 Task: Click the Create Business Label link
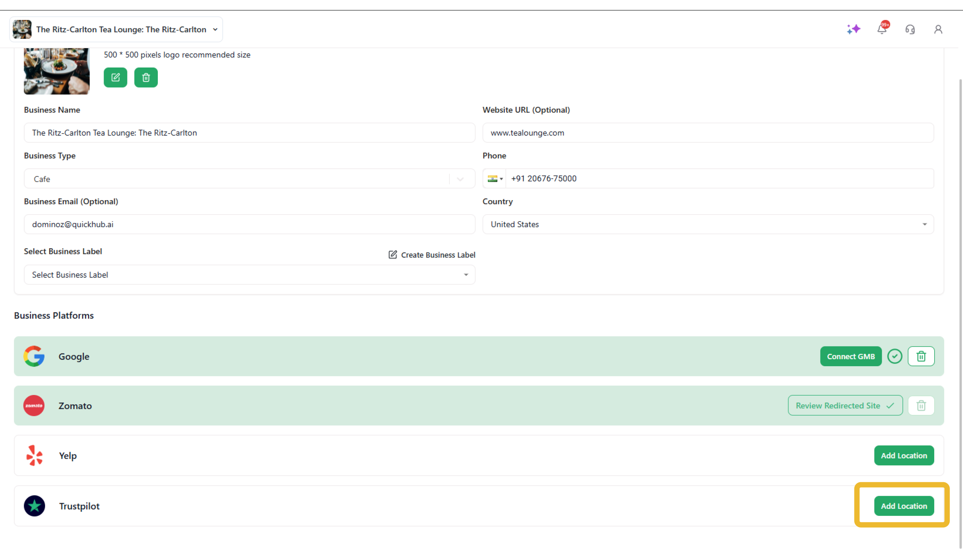click(x=432, y=255)
